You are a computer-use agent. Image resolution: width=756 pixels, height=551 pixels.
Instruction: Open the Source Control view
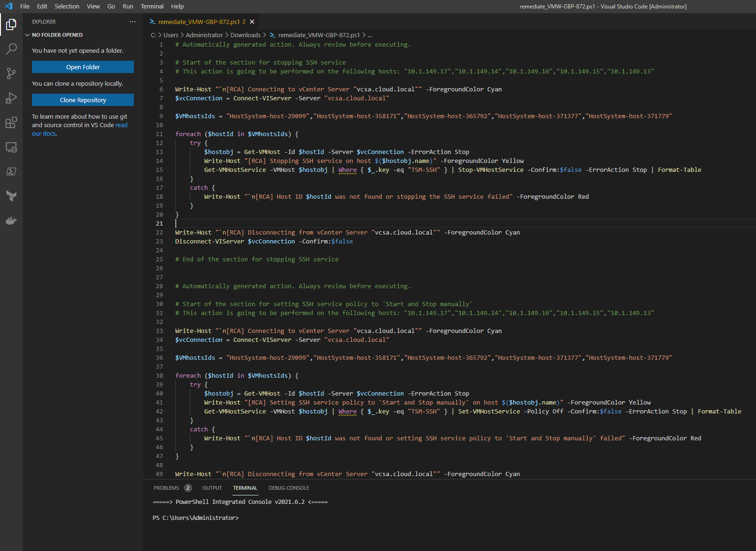(11, 73)
